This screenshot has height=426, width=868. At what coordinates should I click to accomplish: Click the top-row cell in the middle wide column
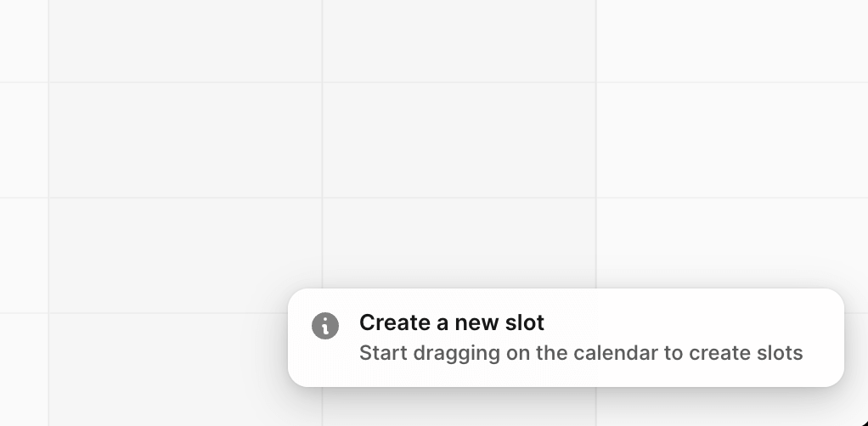coord(459,41)
